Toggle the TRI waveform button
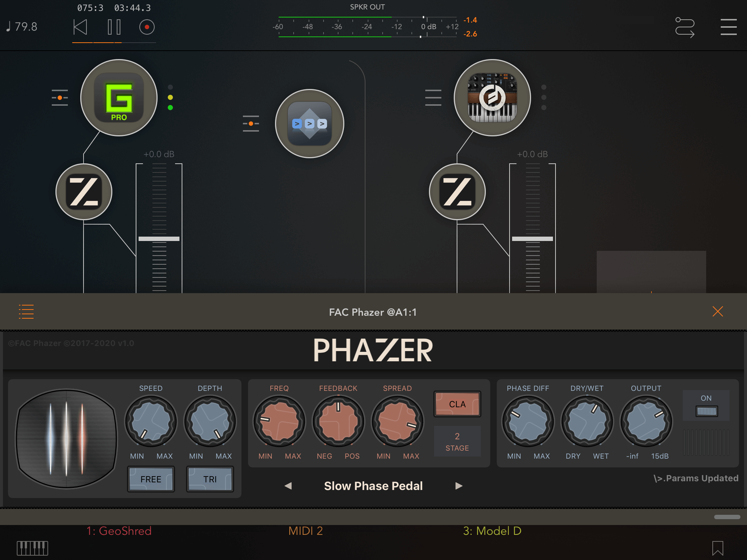 210,479
